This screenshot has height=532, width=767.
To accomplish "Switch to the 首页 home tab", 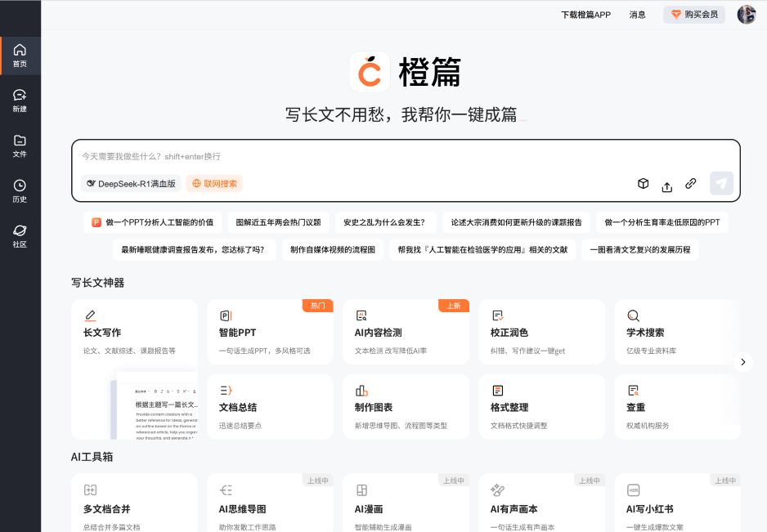I will (x=20, y=56).
